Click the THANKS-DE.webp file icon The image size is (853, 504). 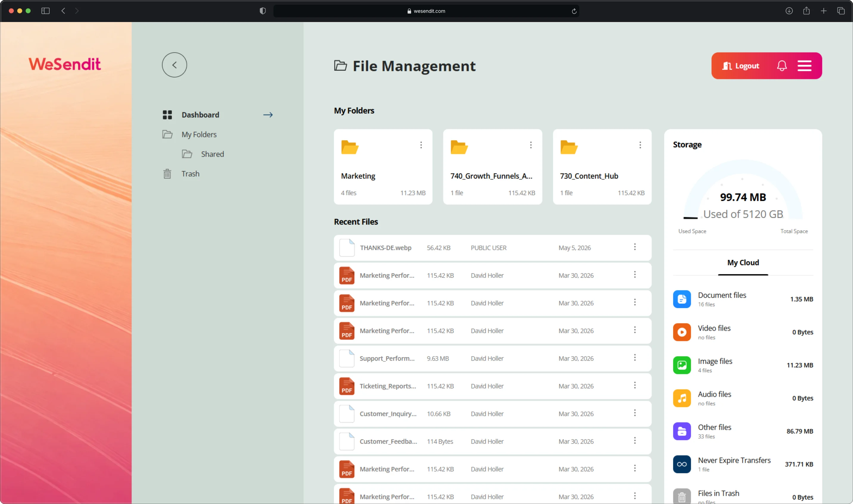pos(347,248)
